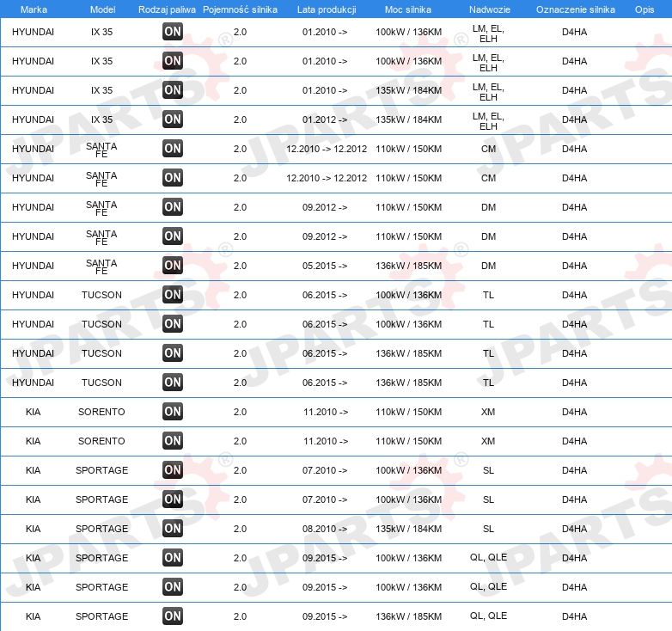The width and height of the screenshot is (672, 631).
Task: Click 'KIA' in the SPORTAGE 136kW / 185KM row
Action: [33, 616]
